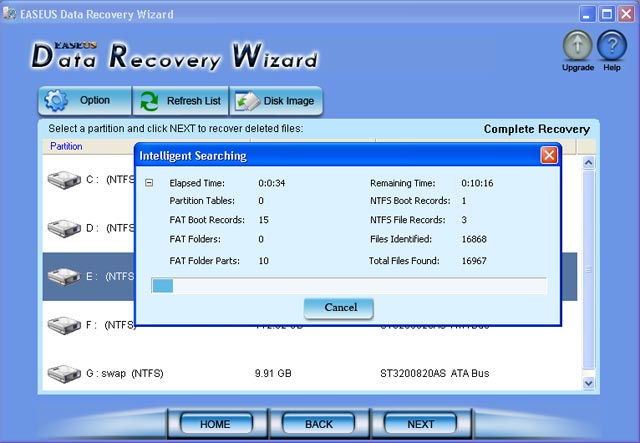Open the Disk Image tool
Screen dimensions: 640x443
pos(276,100)
